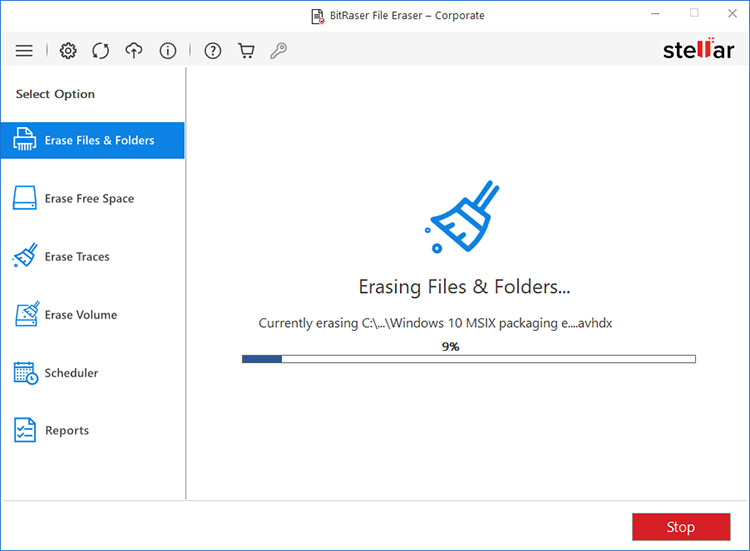Minimize the BitRaser window

click(655, 14)
